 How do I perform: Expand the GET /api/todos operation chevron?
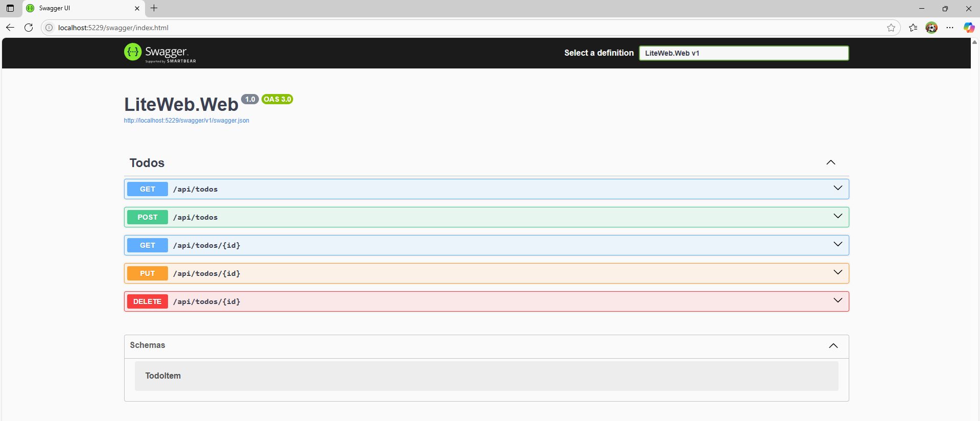pyautogui.click(x=838, y=189)
